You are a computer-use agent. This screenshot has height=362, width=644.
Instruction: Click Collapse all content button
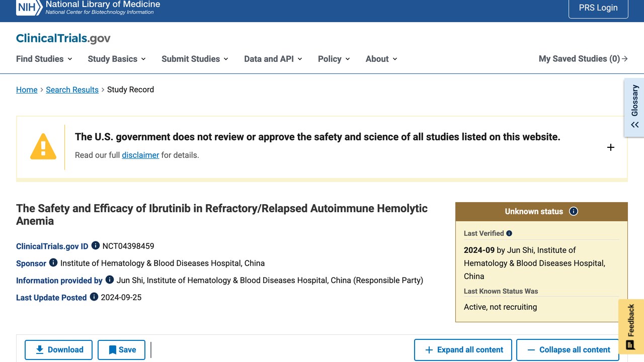tap(568, 350)
